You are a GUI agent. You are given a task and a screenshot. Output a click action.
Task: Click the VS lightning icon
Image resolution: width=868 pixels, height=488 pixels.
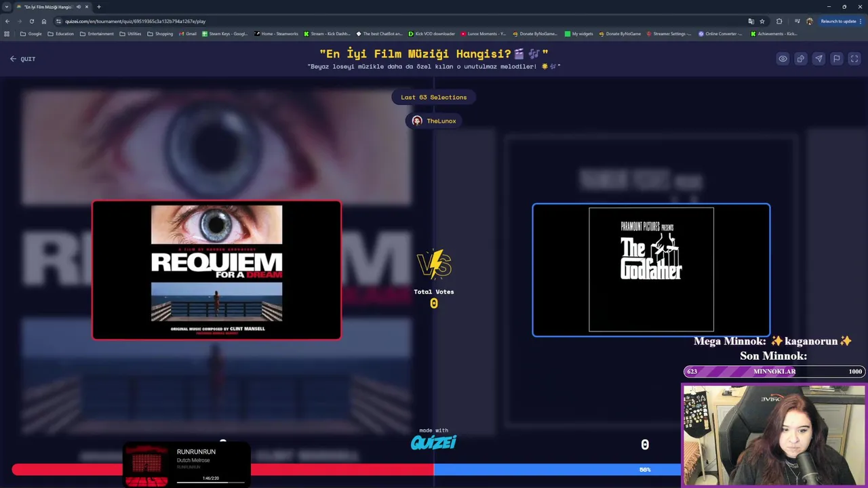434,264
